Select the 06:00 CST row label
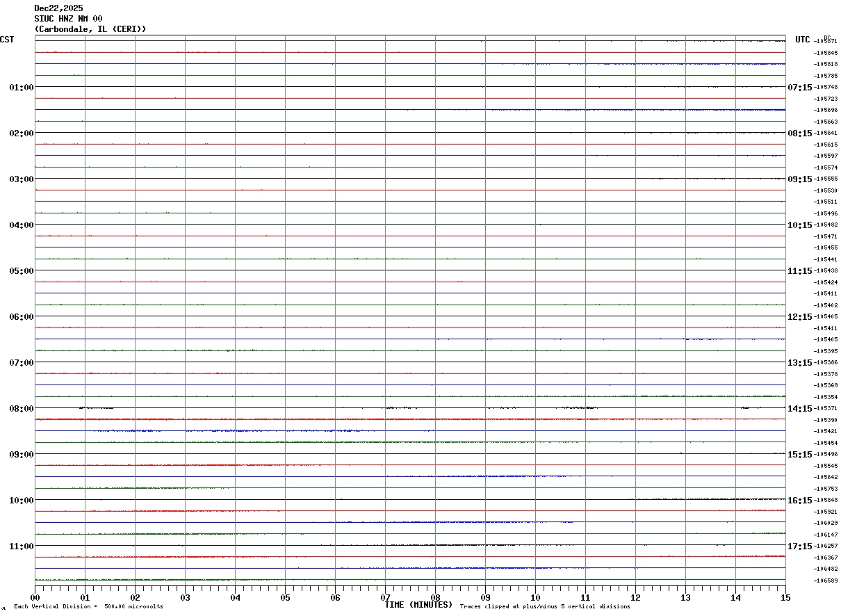This screenshot has width=841, height=616. [x=22, y=316]
